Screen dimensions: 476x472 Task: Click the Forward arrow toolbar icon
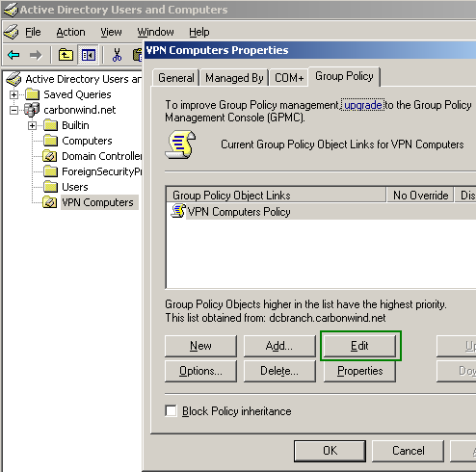pyautogui.click(x=36, y=55)
